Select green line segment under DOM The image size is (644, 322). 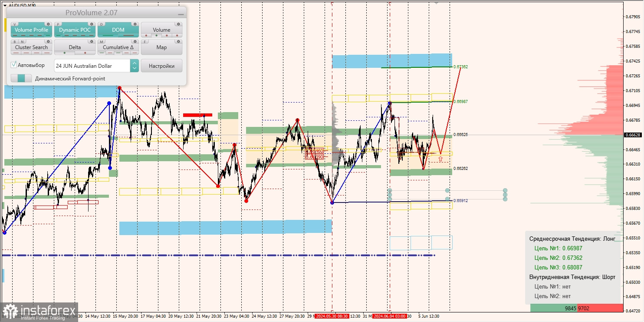pos(108,35)
